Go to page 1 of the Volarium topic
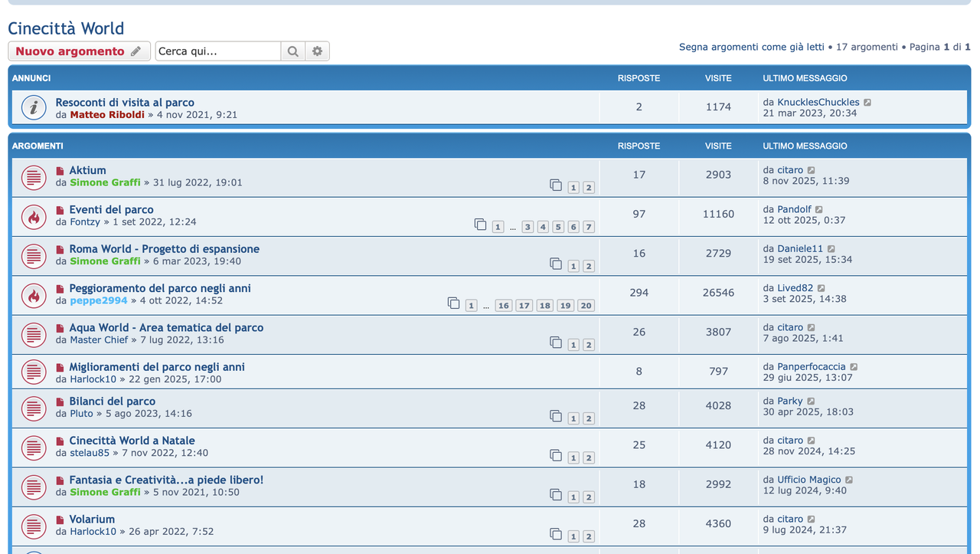The image size is (980, 554). [x=573, y=536]
